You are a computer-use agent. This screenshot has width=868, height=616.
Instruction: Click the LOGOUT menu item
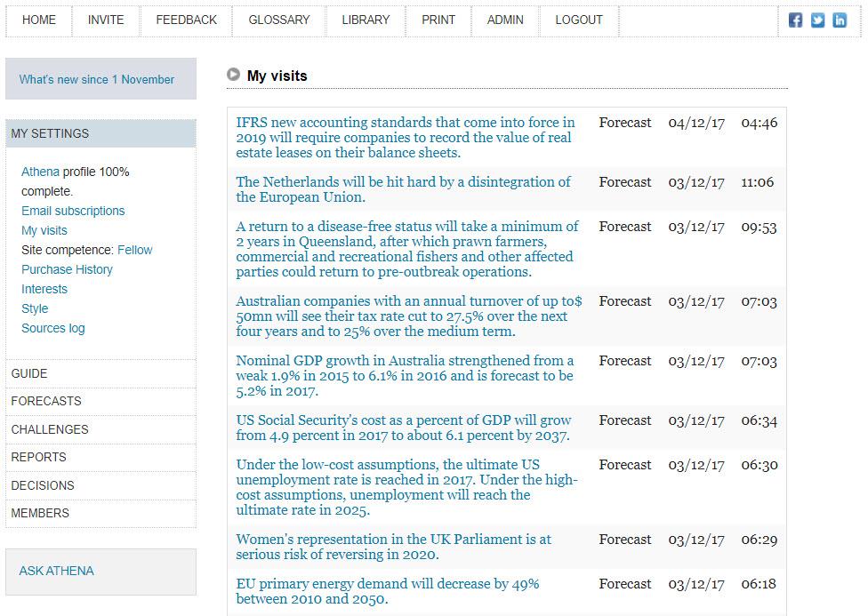tap(578, 20)
